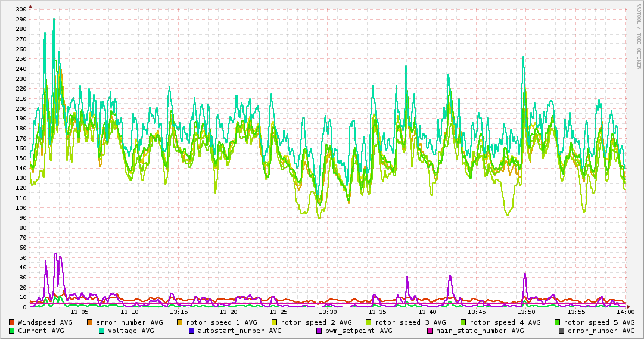Viewport: 644px width, 339px height.
Task: Click the rotor speed 4 AVG label
Action: (x=505, y=322)
